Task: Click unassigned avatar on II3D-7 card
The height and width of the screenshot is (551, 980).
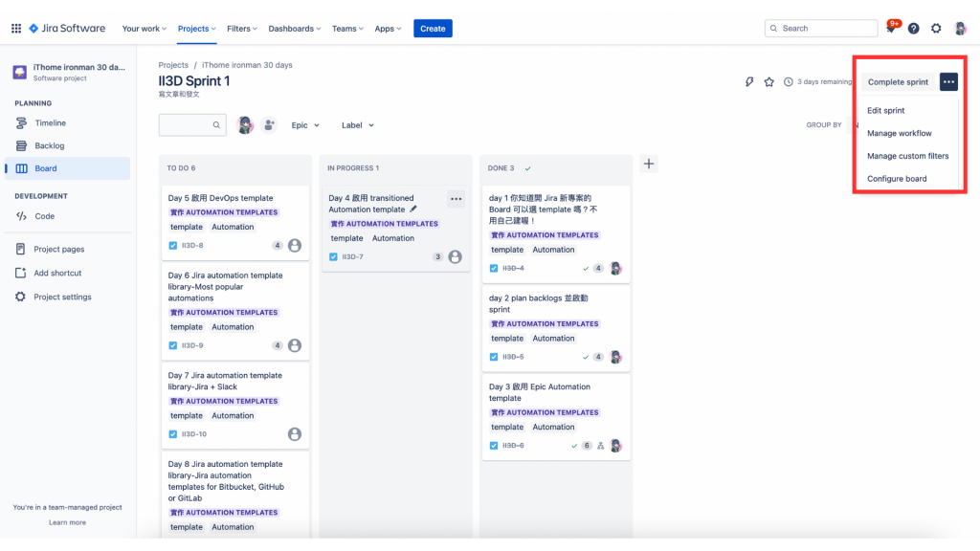Action: click(x=455, y=256)
